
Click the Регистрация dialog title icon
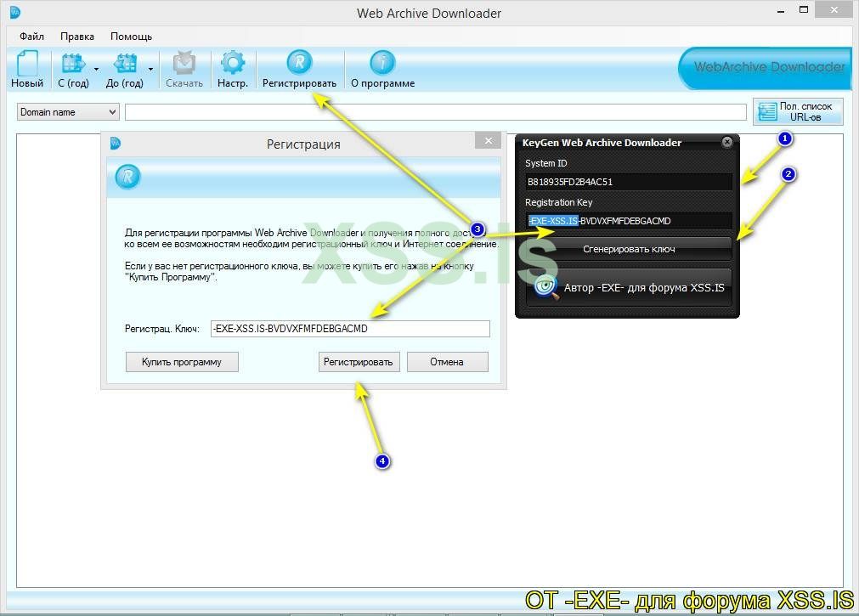115,144
